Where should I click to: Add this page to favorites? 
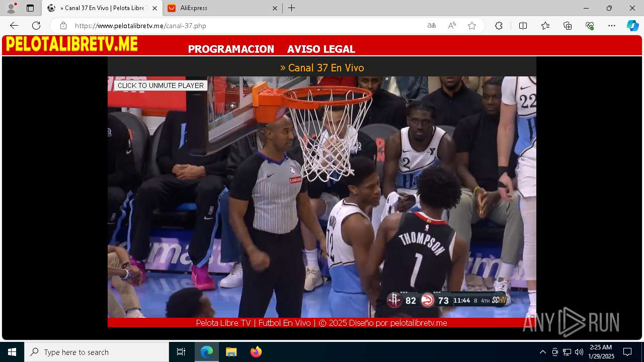472,26
